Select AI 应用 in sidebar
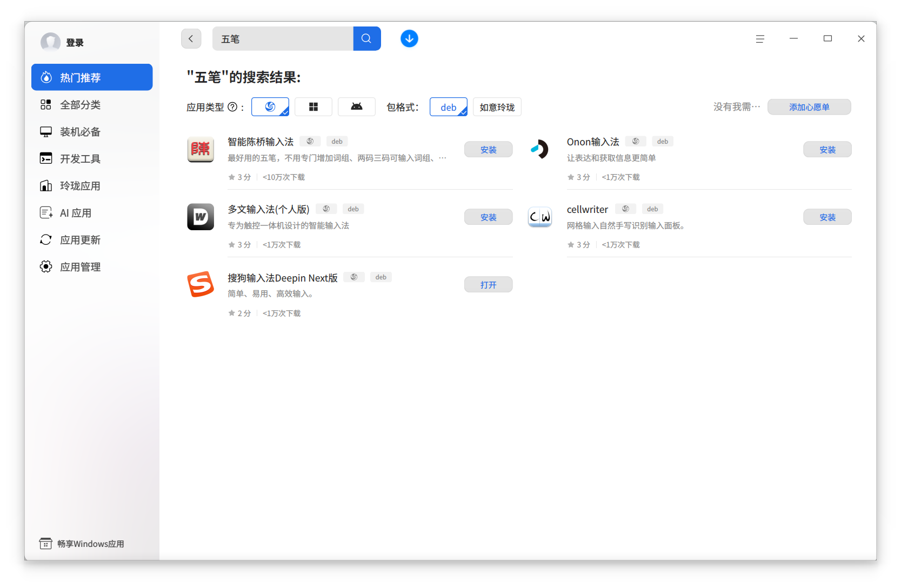This screenshot has height=588, width=901. pyautogui.click(x=92, y=212)
